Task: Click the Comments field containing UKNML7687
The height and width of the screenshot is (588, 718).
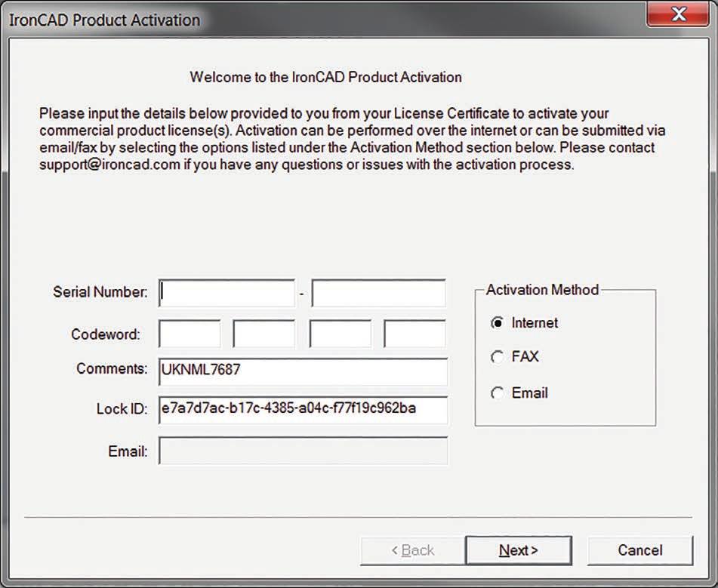Action: (x=304, y=371)
